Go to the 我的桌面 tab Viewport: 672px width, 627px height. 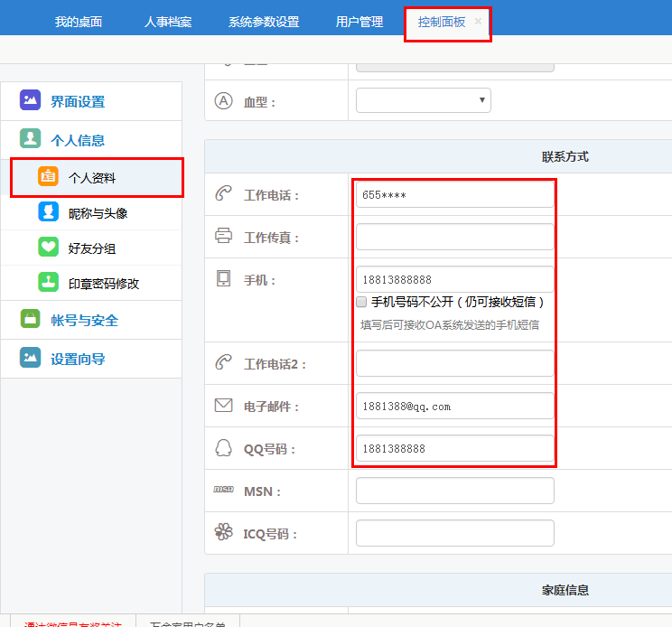click(79, 22)
